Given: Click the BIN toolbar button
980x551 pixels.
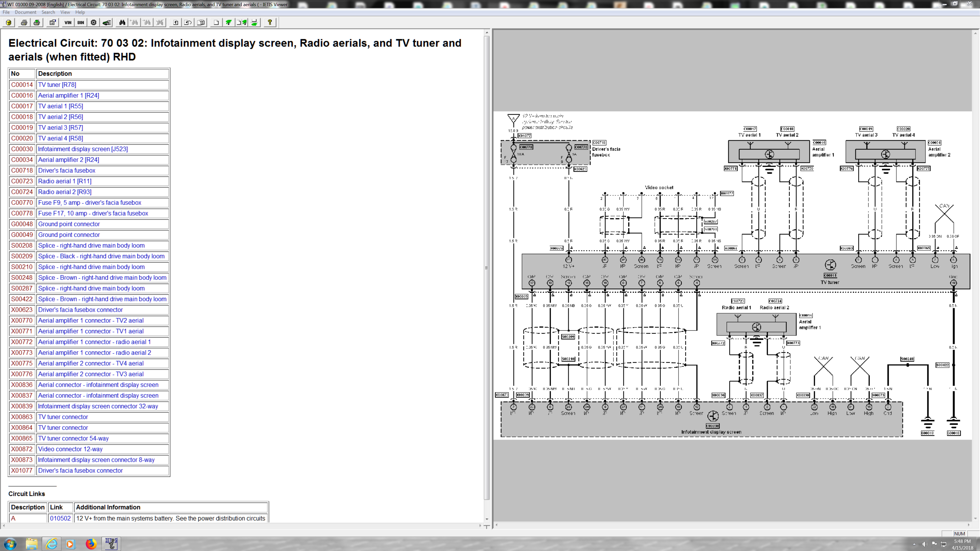Looking at the screenshot, I should [81, 22].
